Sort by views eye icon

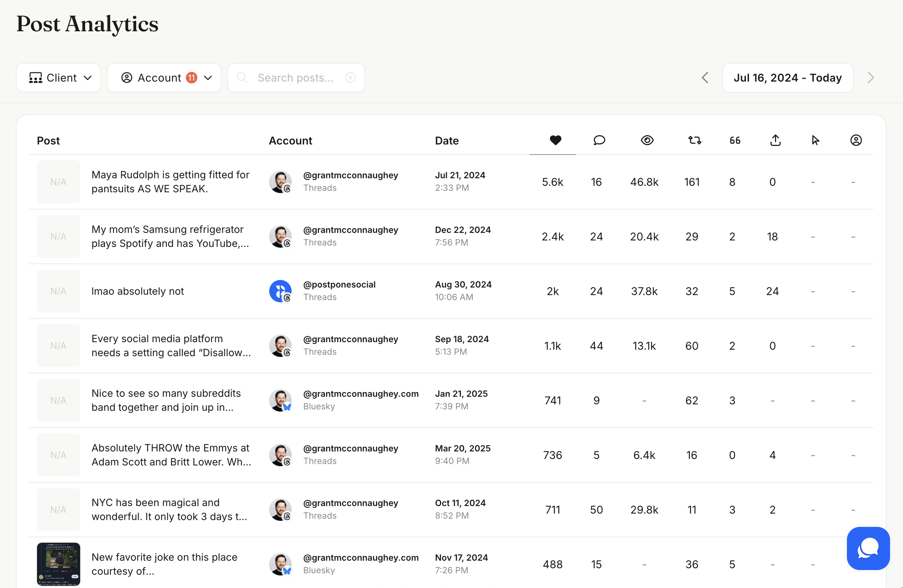(647, 141)
